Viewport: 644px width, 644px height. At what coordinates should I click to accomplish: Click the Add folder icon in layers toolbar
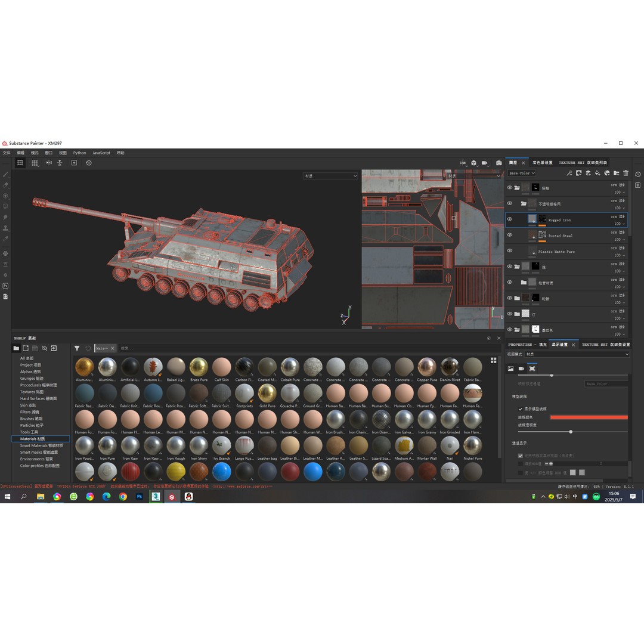click(x=617, y=174)
